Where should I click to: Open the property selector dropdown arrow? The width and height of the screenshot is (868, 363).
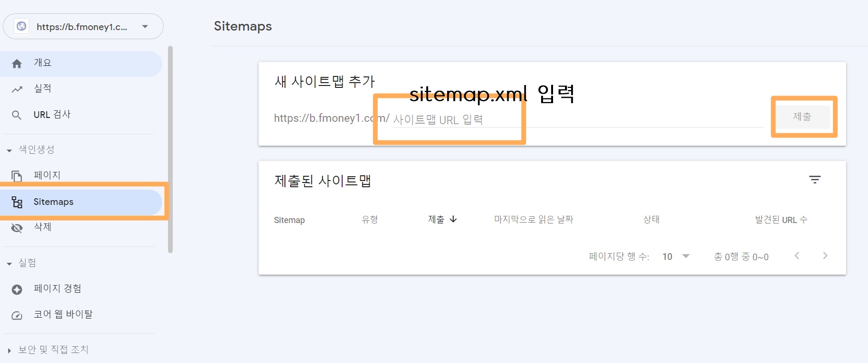[x=145, y=27]
